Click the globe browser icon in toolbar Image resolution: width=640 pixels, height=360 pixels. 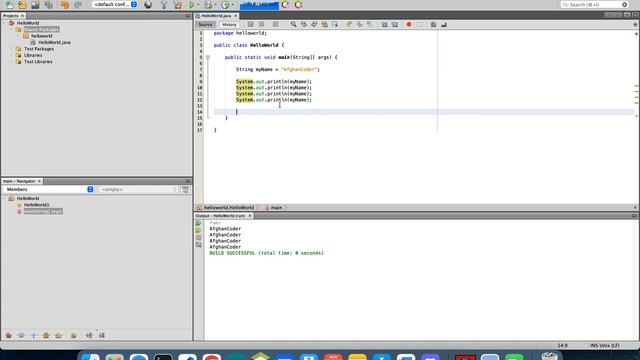tap(148, 4)
